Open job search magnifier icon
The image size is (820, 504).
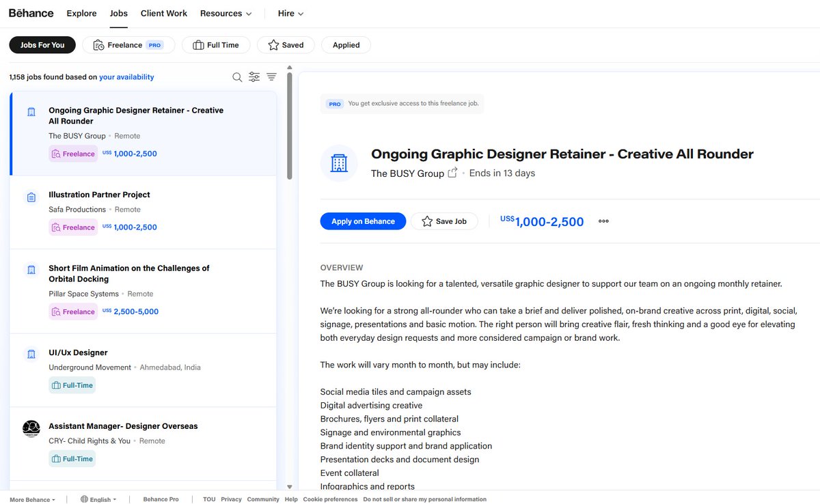pyautogui.click(x=237, y=77)
